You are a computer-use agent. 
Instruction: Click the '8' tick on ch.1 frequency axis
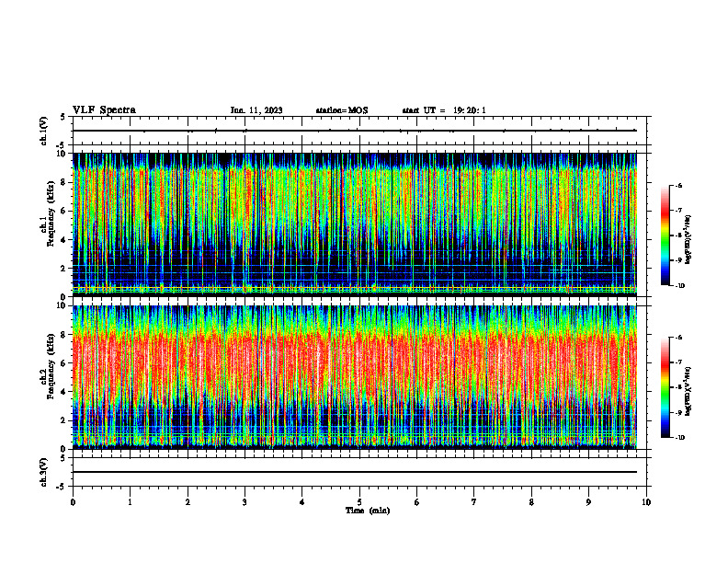64,182
